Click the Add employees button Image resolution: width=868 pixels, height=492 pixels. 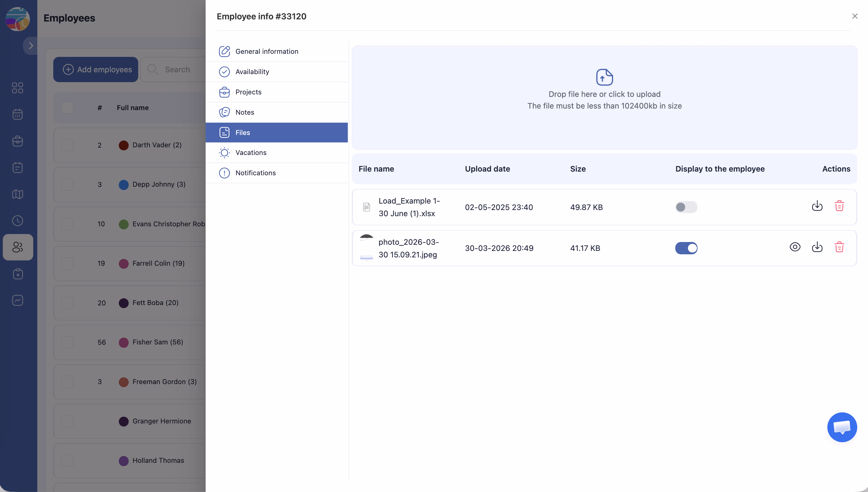95,69
